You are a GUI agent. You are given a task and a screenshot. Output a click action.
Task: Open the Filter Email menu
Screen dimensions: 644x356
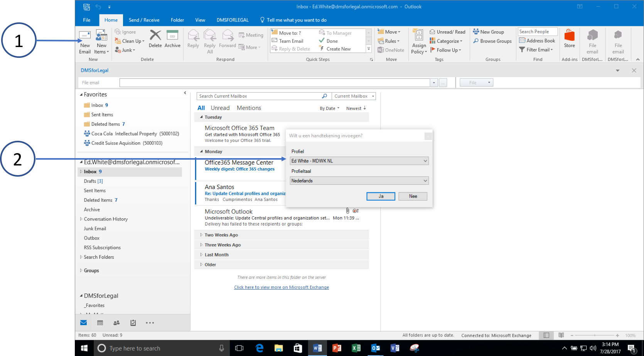click(536, 50)
